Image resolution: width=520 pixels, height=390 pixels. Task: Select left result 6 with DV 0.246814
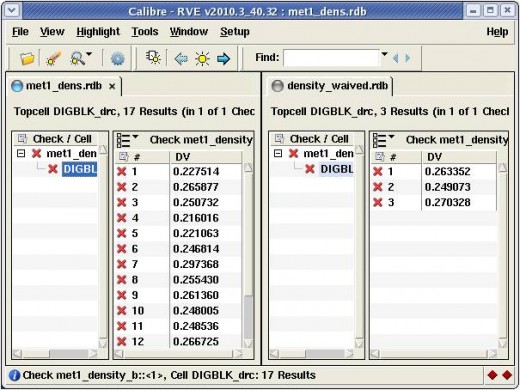(x=178, y=249)
